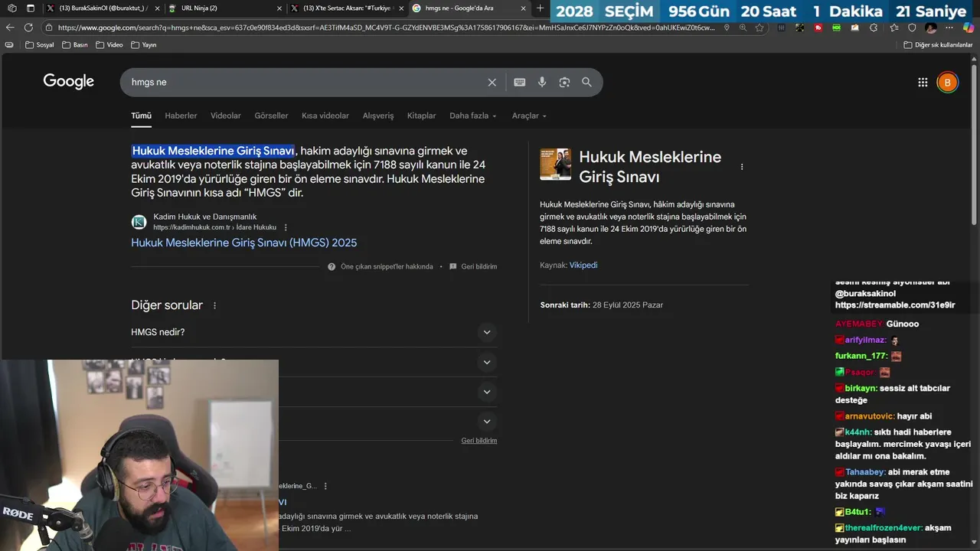Expand the second related question chevron
Viewport: 980px width, 551px height.
[486, 362]
